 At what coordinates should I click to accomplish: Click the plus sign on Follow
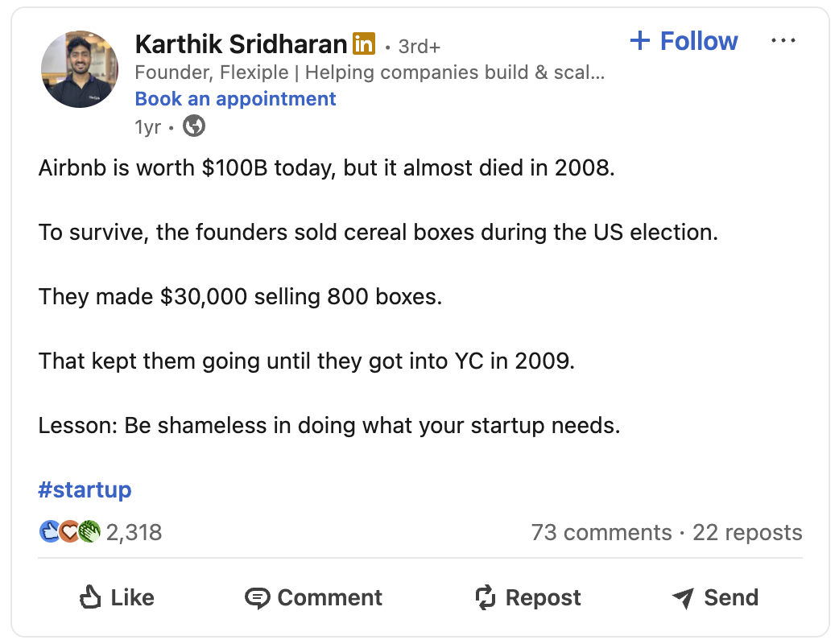point(640,40)
